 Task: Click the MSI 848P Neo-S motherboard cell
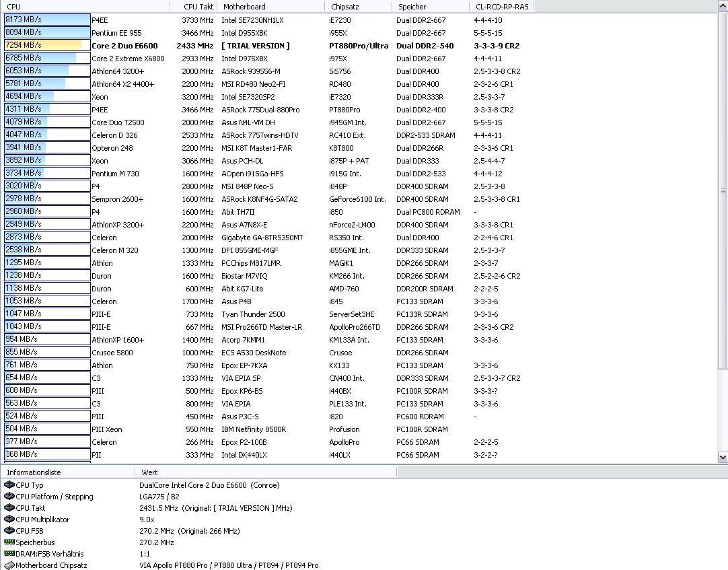click(x=248, y=186)
